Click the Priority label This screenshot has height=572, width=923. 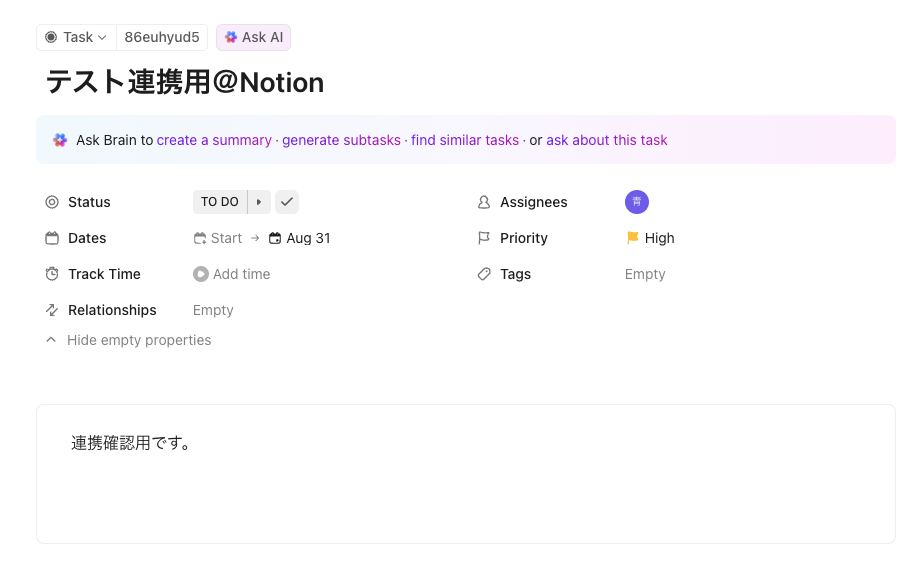click(x=524, y=238)
